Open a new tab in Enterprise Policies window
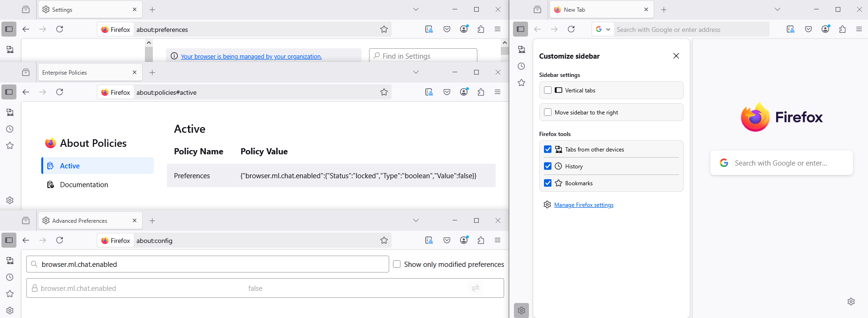This screenshot has width=868, height=318. (152, 72)
